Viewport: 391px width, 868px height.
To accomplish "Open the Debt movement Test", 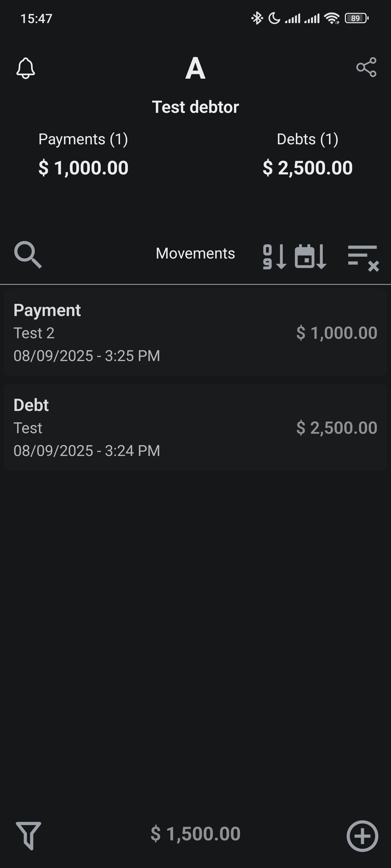I will pos(195,427).
